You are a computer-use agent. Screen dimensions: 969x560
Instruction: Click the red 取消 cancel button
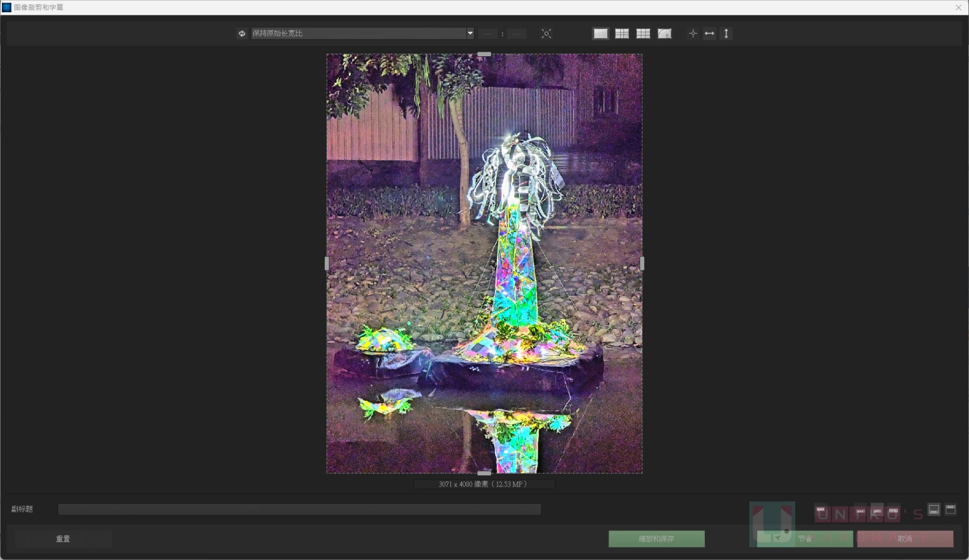pyautogui.click(x=905, y=539)
